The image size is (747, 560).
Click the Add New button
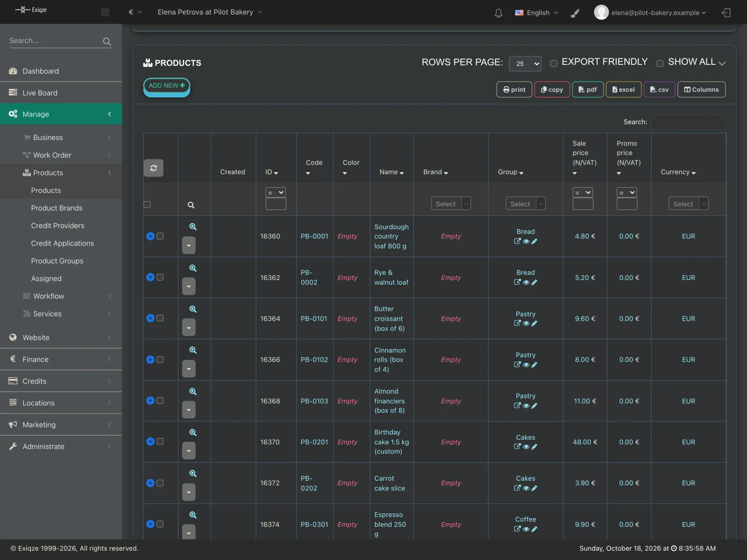[167, 86]
